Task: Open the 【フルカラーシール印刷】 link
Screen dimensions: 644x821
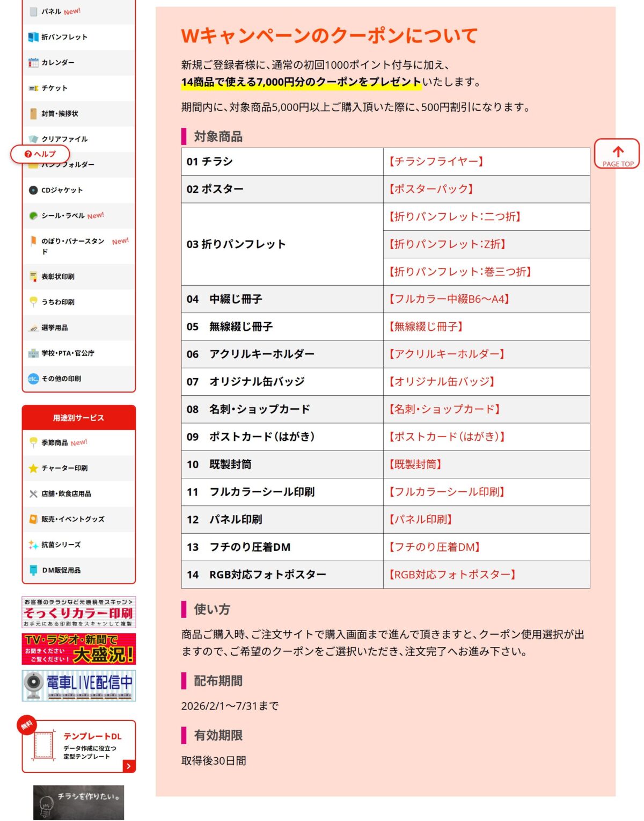Action: [447, 491]
